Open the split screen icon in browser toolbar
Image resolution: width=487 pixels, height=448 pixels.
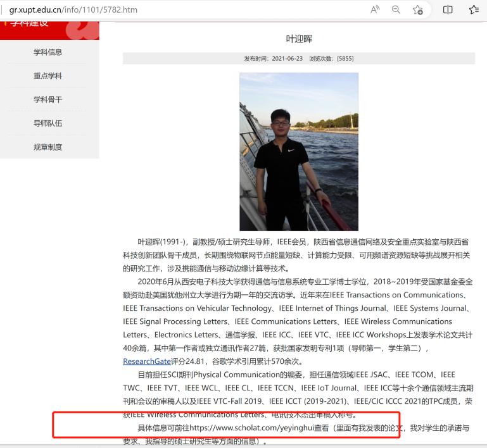click(x=448, y=9)
